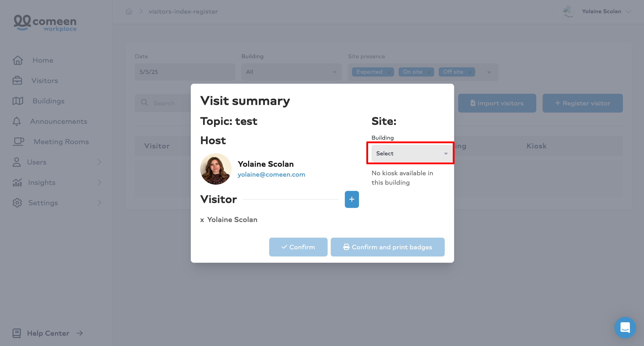This screenshot has width=644, height=346.
Task: Click the search magnifier icon
Action: [144, 103]
